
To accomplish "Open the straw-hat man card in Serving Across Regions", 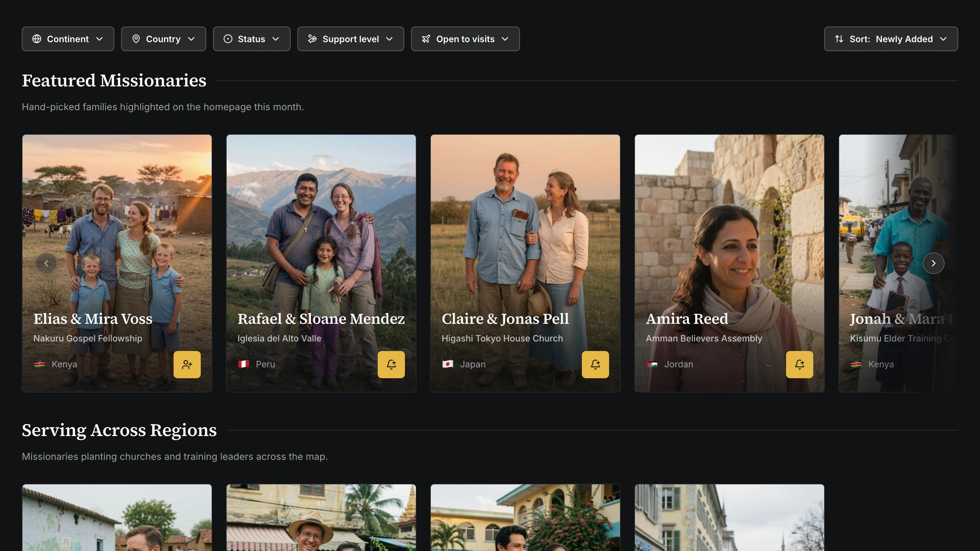I will [321, 518].
